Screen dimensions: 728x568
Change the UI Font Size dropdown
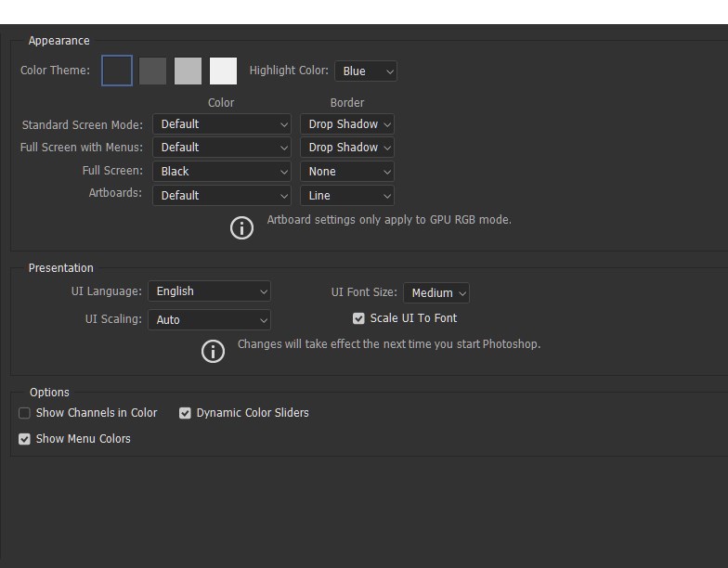[436, 293]
